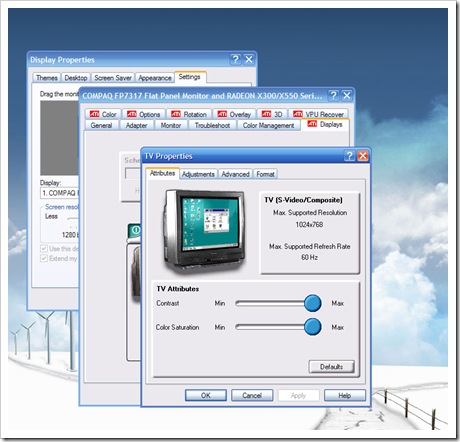
Task: Open the VPU Recover tab
Action: point(318,114)
